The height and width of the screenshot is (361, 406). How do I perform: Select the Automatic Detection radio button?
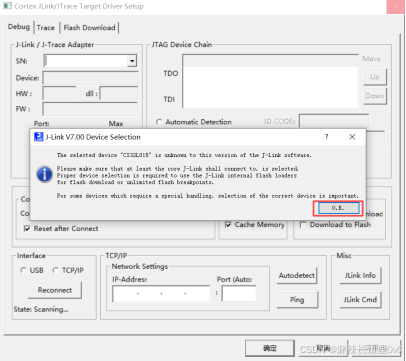pos(159,122)
